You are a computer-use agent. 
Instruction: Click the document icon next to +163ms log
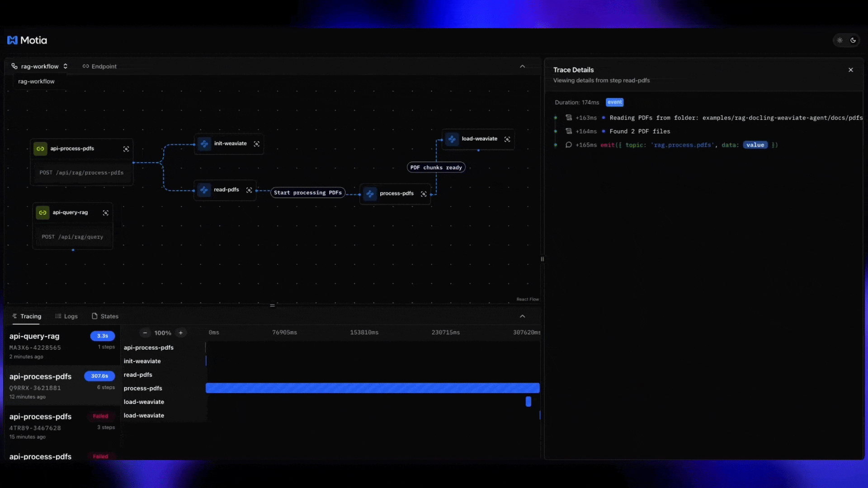pyautogui.click(x=569, y=117)
